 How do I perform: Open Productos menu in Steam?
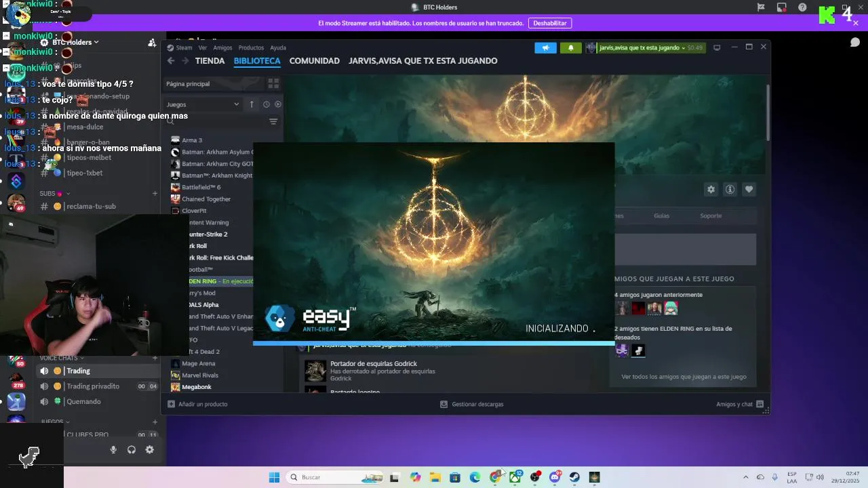251,47
